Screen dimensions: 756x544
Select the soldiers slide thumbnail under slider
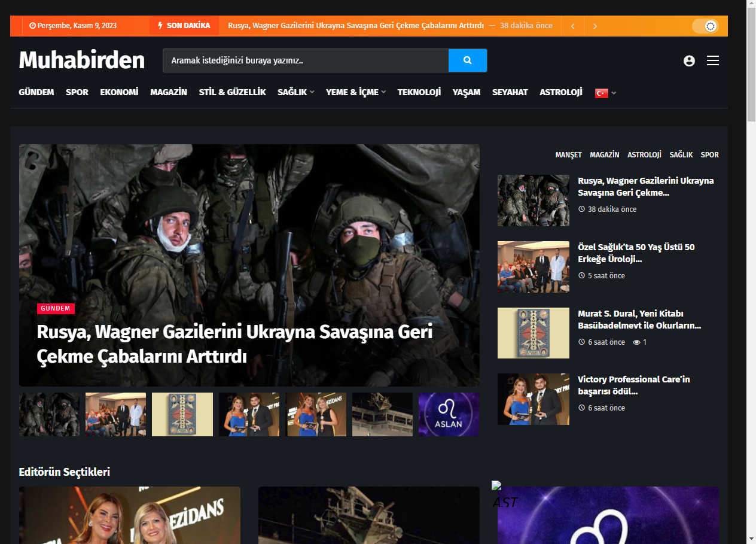tap(49, 414)
